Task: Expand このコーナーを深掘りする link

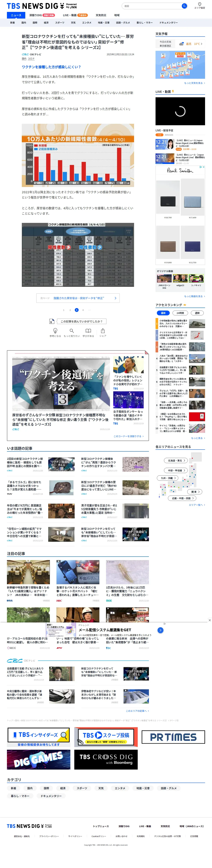Action: point(129,436)
